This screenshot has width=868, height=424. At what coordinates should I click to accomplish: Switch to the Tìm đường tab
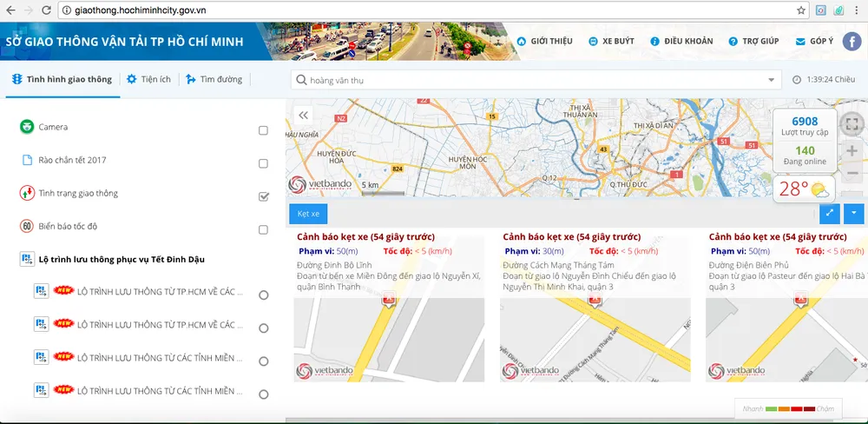[214, 79]
